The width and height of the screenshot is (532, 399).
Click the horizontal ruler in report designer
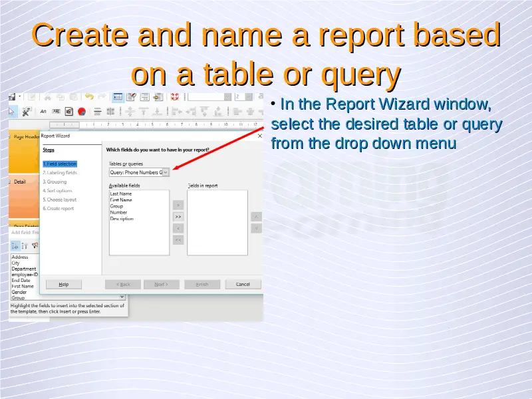tap(156, 124)
